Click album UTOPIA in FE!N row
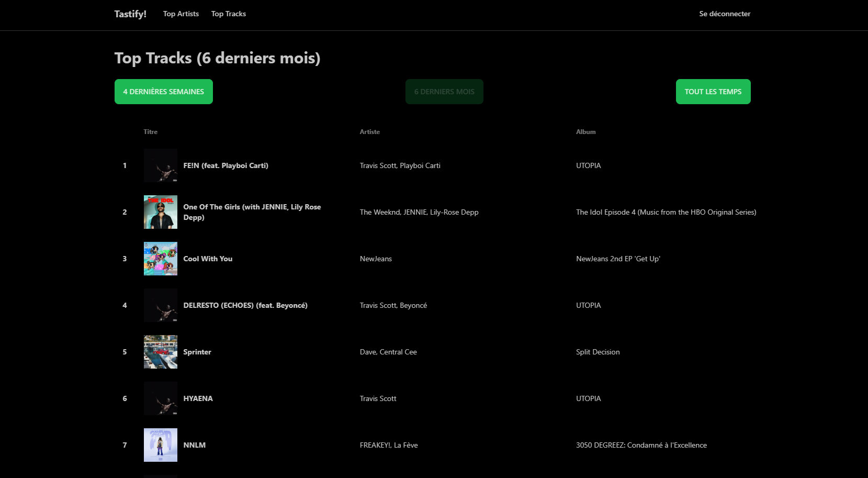 click(x=589, y=165)
